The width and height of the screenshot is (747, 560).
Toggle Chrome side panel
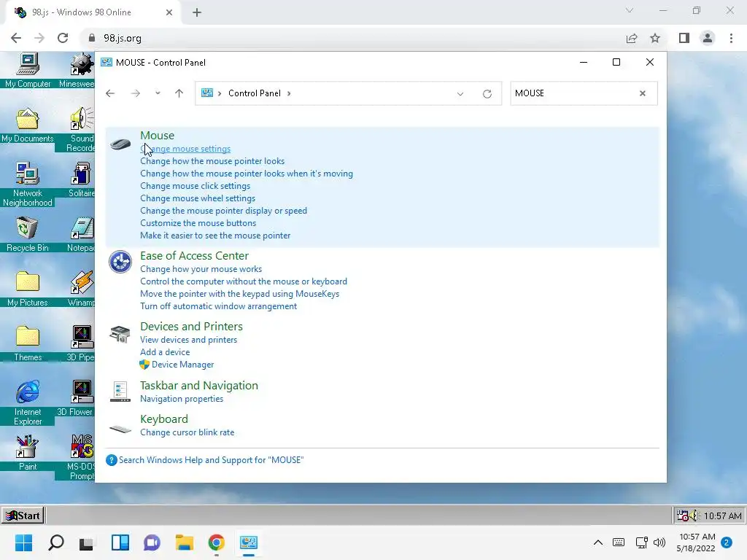point(684,38)
